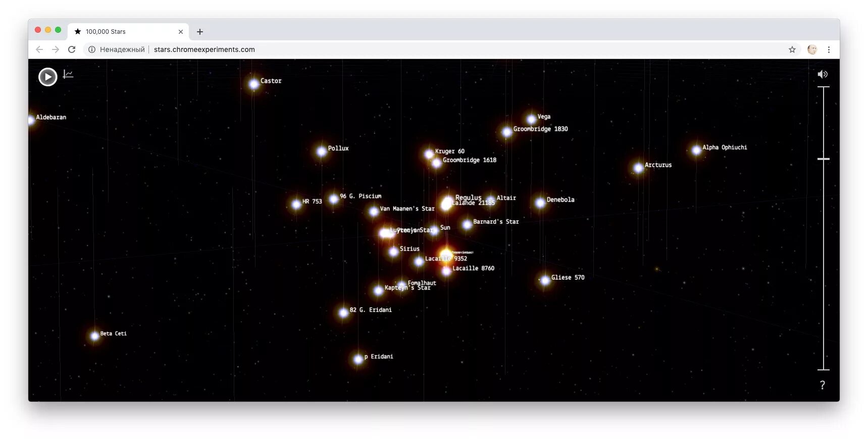
Task: Mute sound with the speaker icon
Action: coord(823,74)
